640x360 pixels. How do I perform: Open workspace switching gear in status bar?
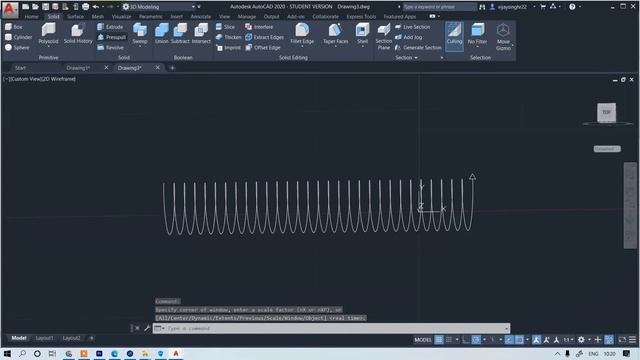coord(581,340)
